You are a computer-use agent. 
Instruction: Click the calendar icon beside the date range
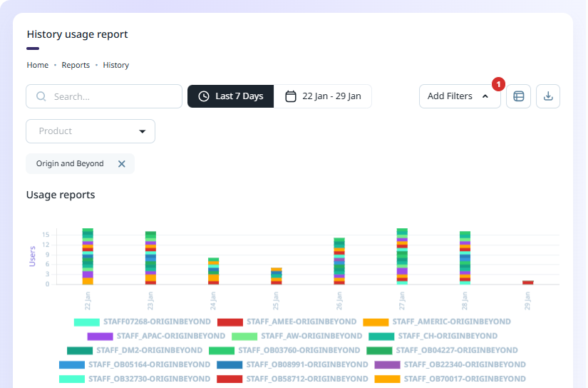point(291,96)
